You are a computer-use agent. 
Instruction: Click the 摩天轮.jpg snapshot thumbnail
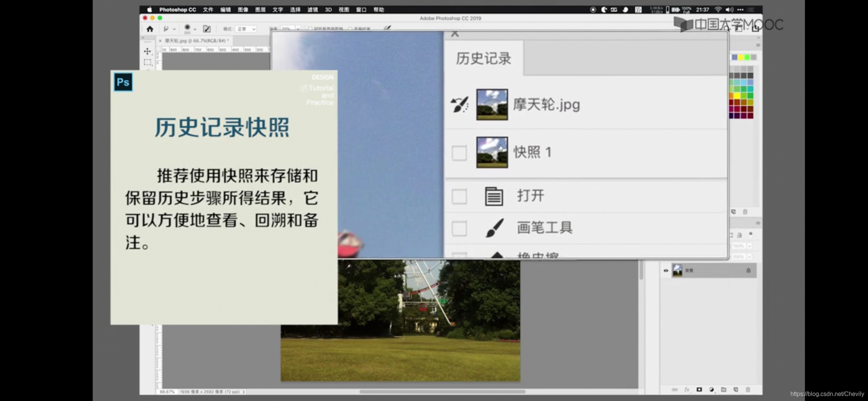[492, 104]
